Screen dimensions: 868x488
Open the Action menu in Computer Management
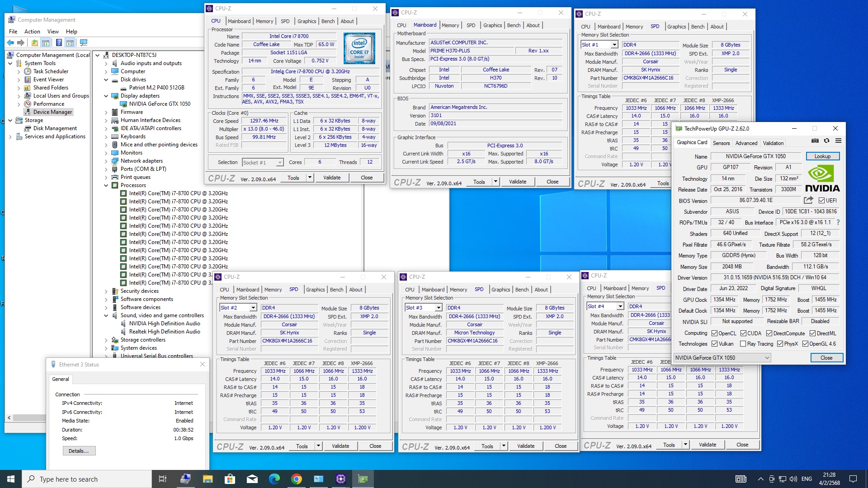[x=32, y=32]
